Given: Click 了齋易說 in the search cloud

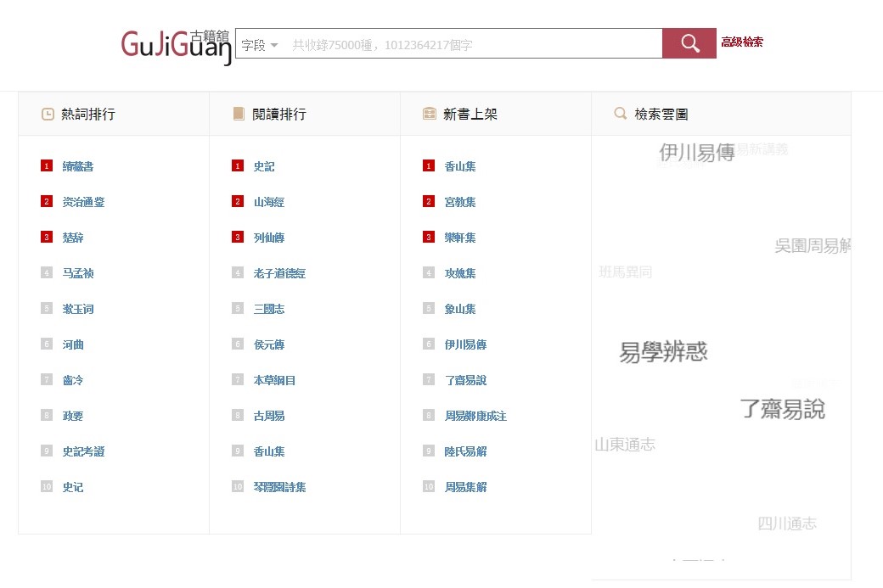Looking at the screenshot, I should (x=782, y=409).
